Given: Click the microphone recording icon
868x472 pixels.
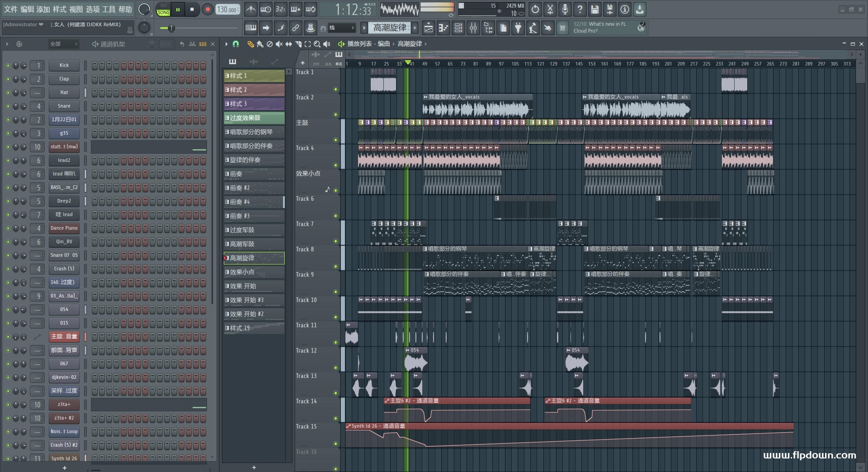Looking at the screenshot, I should point(565,9).
